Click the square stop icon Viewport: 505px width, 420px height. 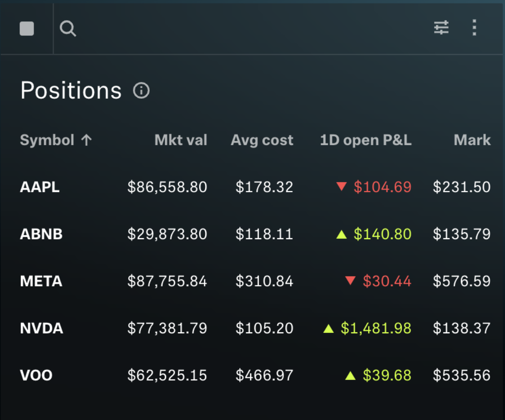[27, 29]
